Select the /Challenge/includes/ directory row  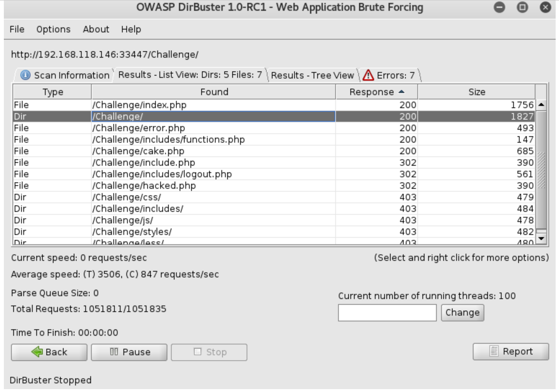[x=274, y=208]
